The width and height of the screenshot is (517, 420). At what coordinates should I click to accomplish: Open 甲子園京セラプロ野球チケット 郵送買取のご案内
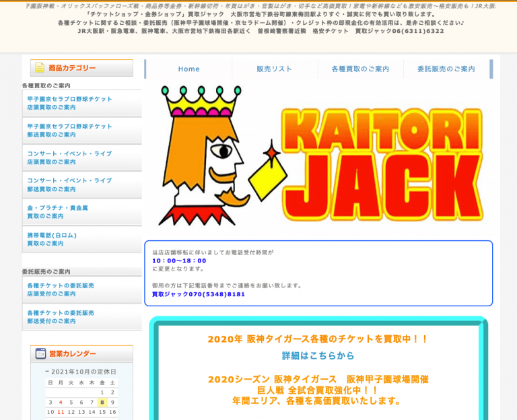[x=70, y=131]
